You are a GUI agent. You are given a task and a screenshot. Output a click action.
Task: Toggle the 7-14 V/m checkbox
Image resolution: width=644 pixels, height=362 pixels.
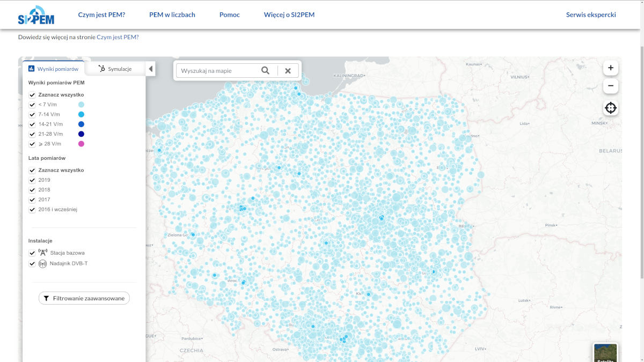tap(32, 115)
